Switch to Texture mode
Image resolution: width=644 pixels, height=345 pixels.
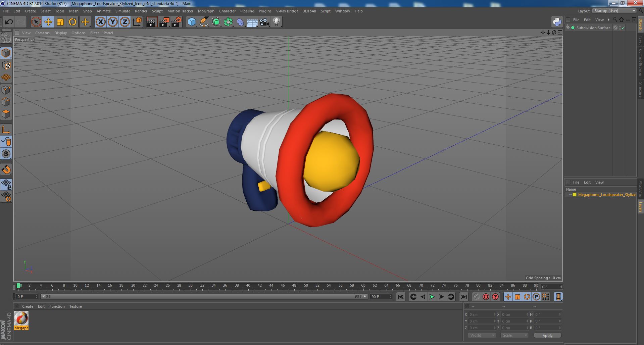pos(6,65)
